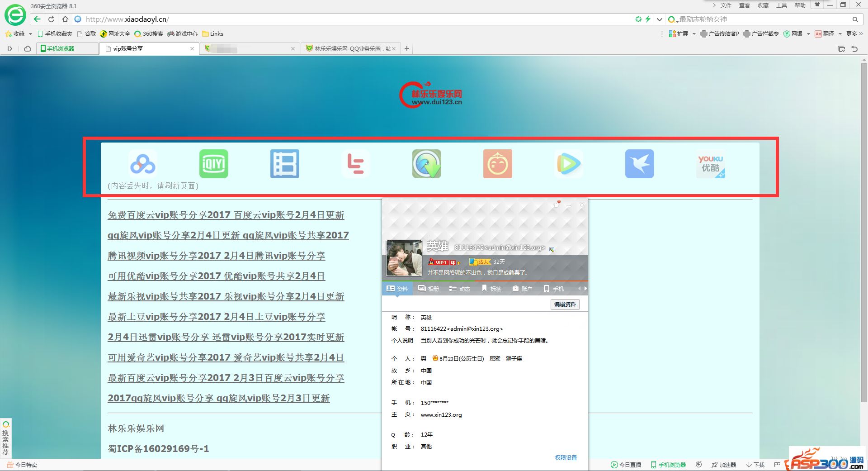
Task: Open the red LeTV icon
Action: click(x=356, y=164)
